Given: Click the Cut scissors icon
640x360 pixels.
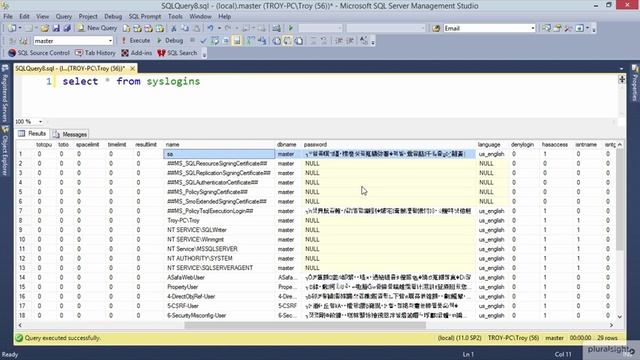Looking at the screenshot, I should [x=174, y=28].
